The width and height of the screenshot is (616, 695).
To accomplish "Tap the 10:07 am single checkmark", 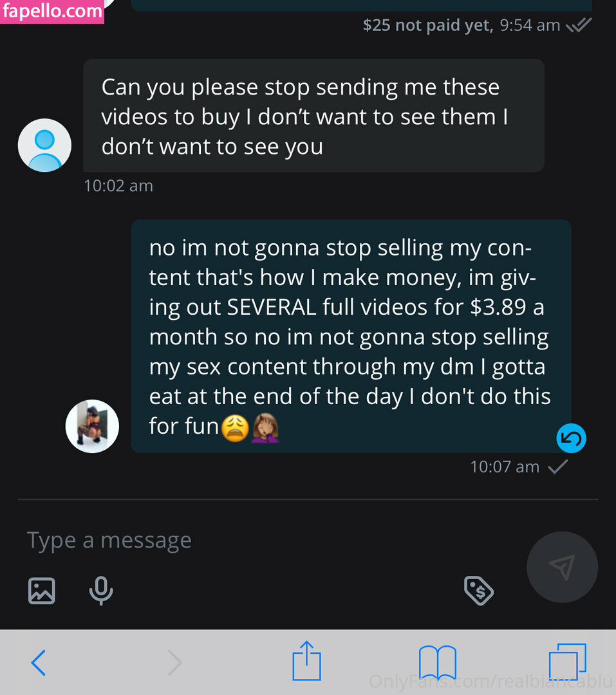I will 557,467.
